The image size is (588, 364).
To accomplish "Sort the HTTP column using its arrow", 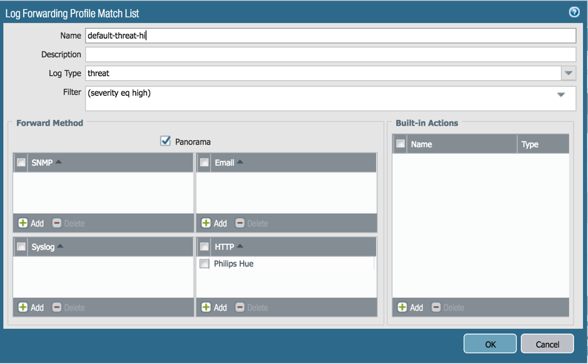I will tap(240, 246).
